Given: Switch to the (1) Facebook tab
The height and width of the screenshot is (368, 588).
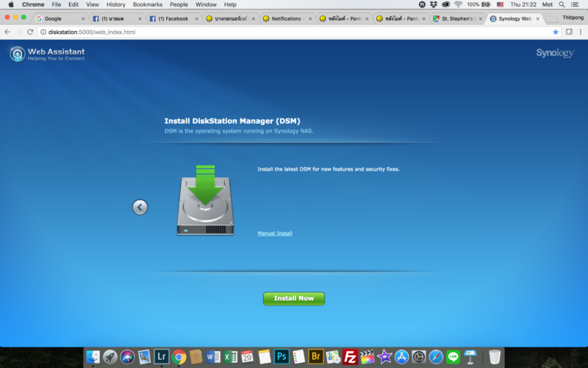Looking at the screenshot, I should 173,18.
